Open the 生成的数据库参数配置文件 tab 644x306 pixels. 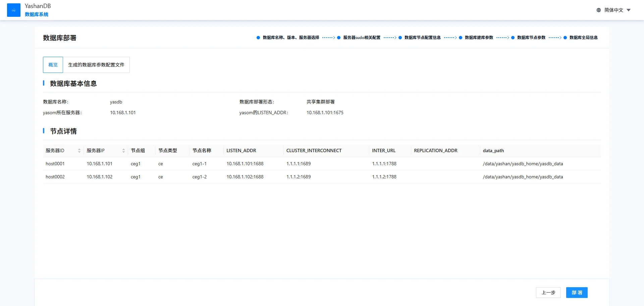(96, 65)
